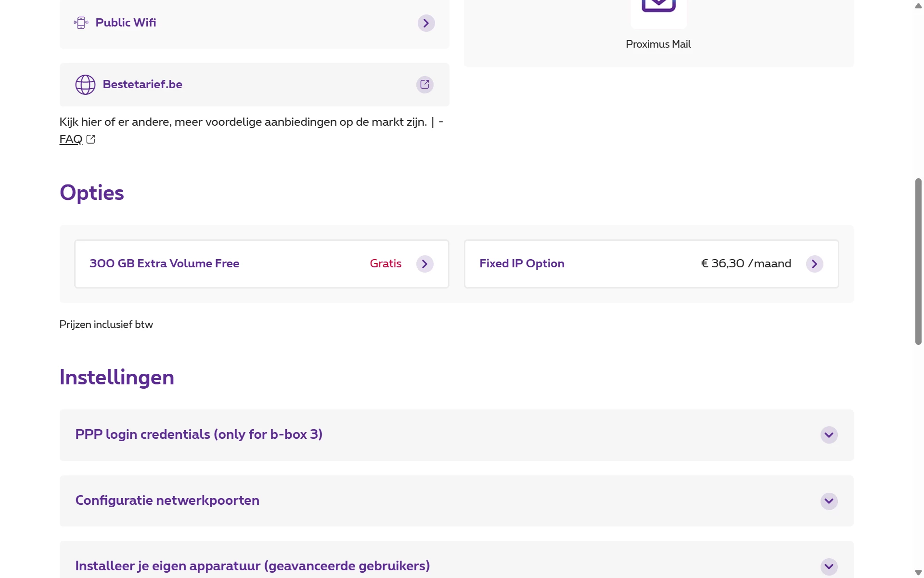This screenshot has width=924, height=578.
Task: Click the Bestetarief.be globe icon
Action: tap(85, 85)
